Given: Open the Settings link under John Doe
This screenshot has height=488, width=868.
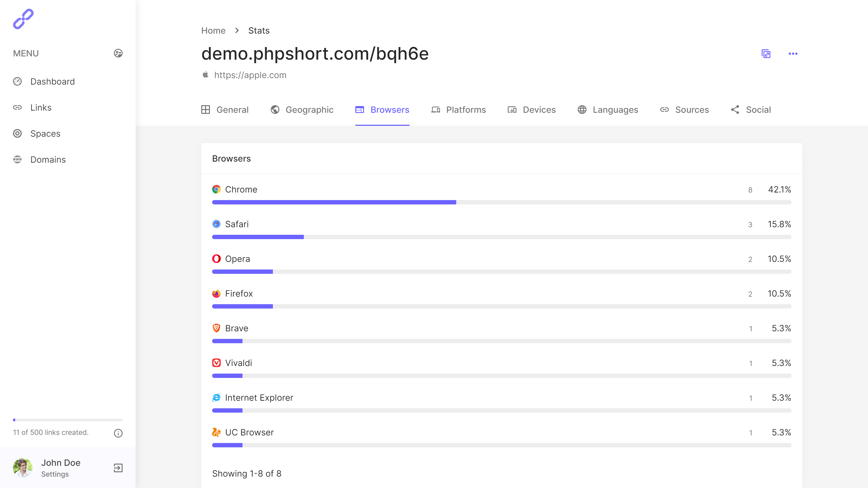Looking at the screenshot, I should pyautogui.click(x=55, y=474).
